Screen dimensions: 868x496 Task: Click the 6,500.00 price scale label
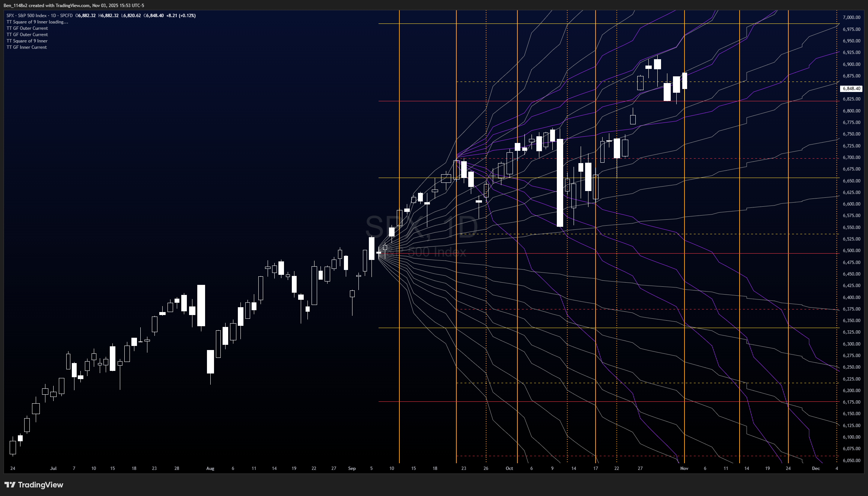[x=852, y=251]
